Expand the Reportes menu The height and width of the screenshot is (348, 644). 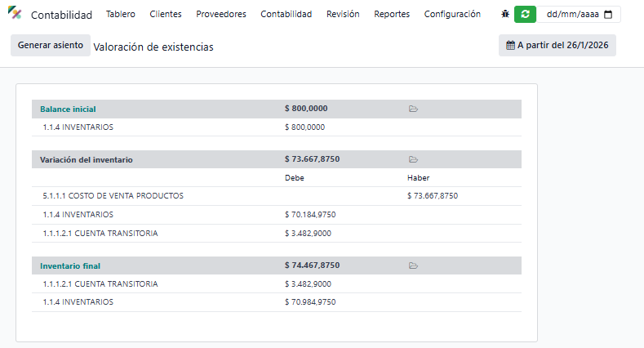392,14
